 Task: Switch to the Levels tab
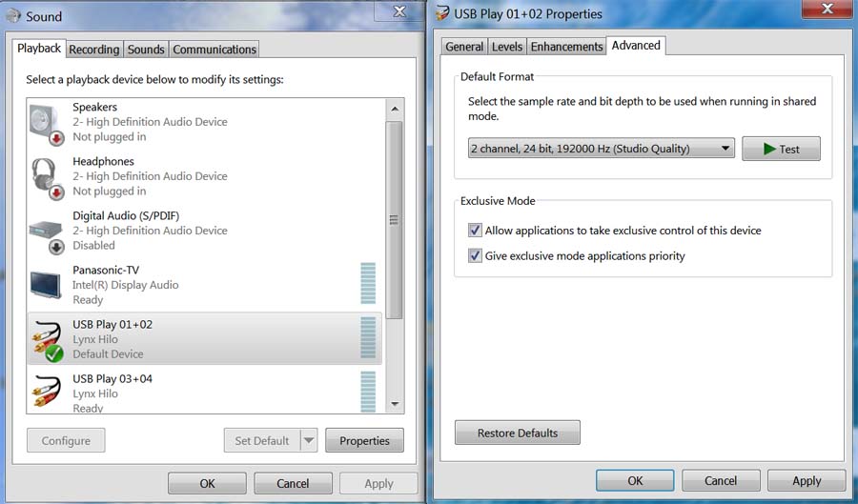pos(506,47)
